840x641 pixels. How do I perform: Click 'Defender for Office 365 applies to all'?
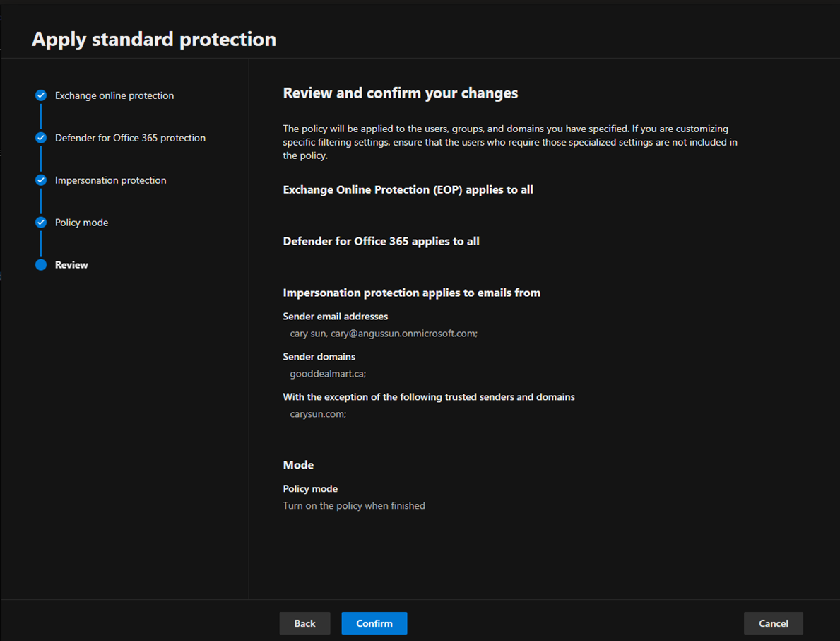click(381, 241)
